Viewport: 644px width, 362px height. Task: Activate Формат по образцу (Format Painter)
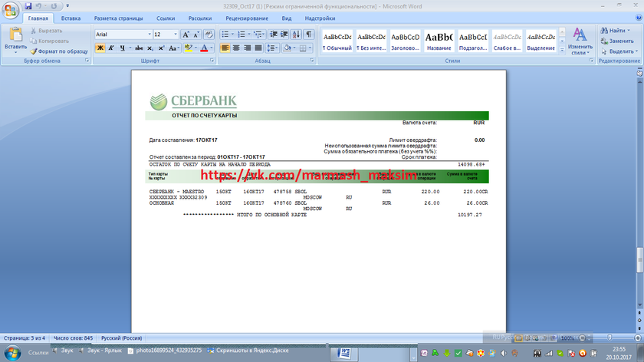click(x=59, y=51)
